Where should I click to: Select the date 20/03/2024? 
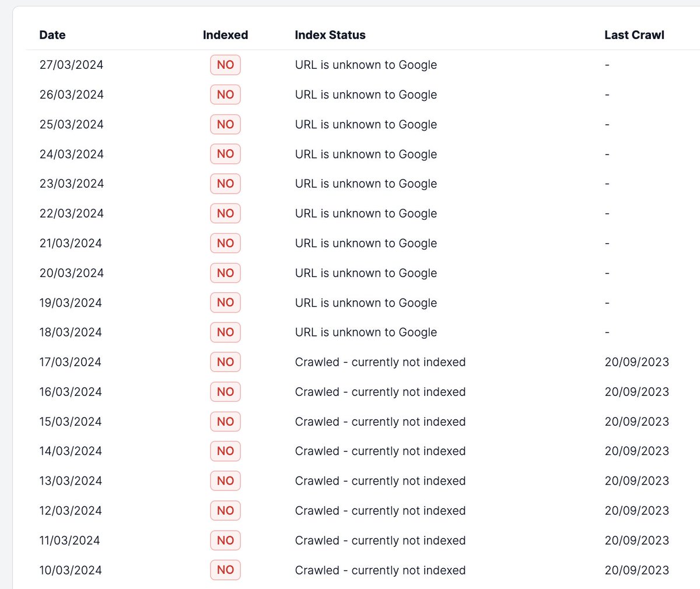click(71, 273)
